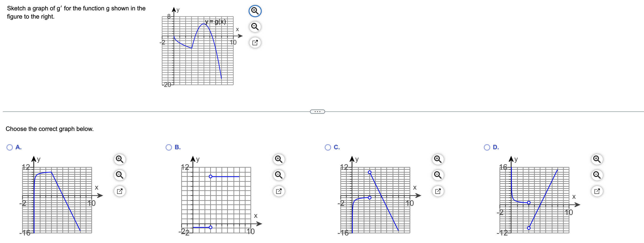Viewport: 644px width, 243px height.
Task: Select answer choice B radio button
Action: pyautogui.click(x=169, y=147)
